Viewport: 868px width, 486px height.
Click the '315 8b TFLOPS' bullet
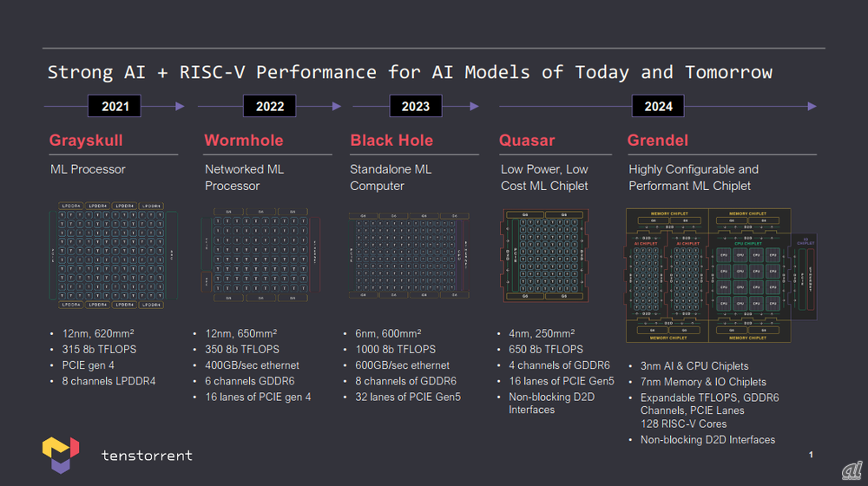click(99, 349)
